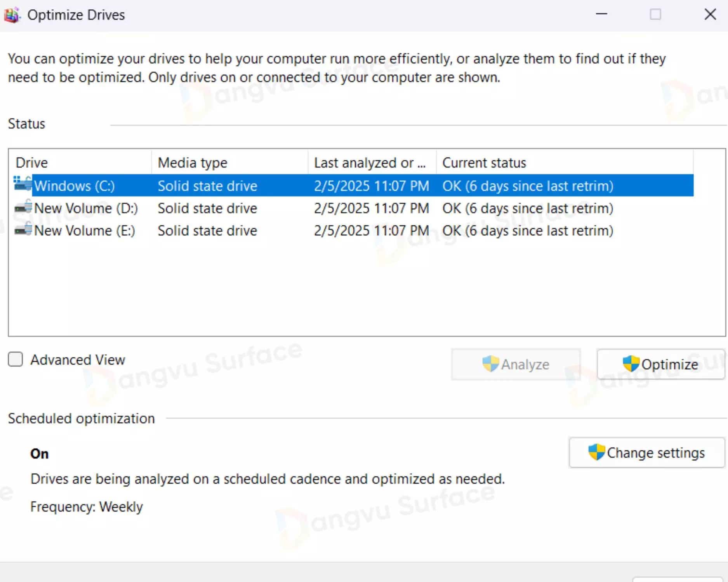Sort by the Drive column header
This screenshot has height=582, width=728.
coord(80,163)
